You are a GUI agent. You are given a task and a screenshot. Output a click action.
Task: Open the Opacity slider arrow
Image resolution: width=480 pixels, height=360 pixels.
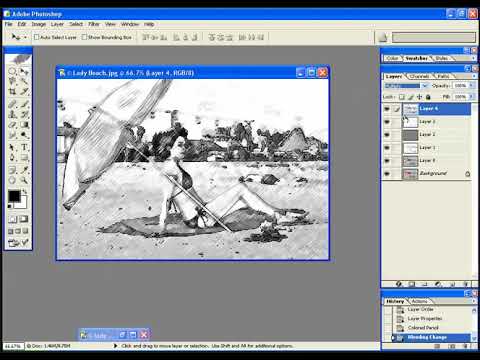click(471, 86)
